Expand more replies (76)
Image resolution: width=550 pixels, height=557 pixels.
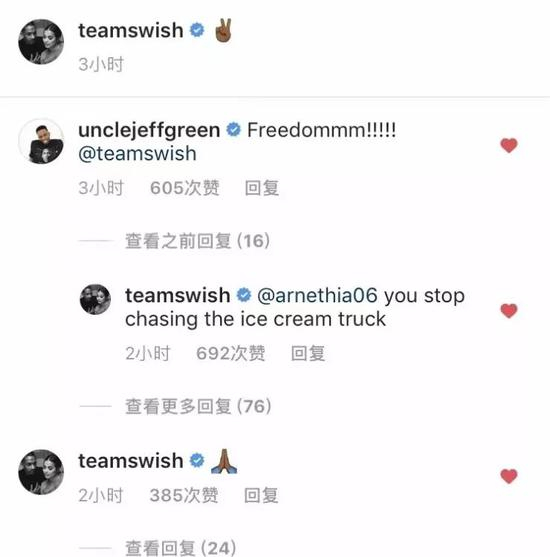click(x=198, y=406)
